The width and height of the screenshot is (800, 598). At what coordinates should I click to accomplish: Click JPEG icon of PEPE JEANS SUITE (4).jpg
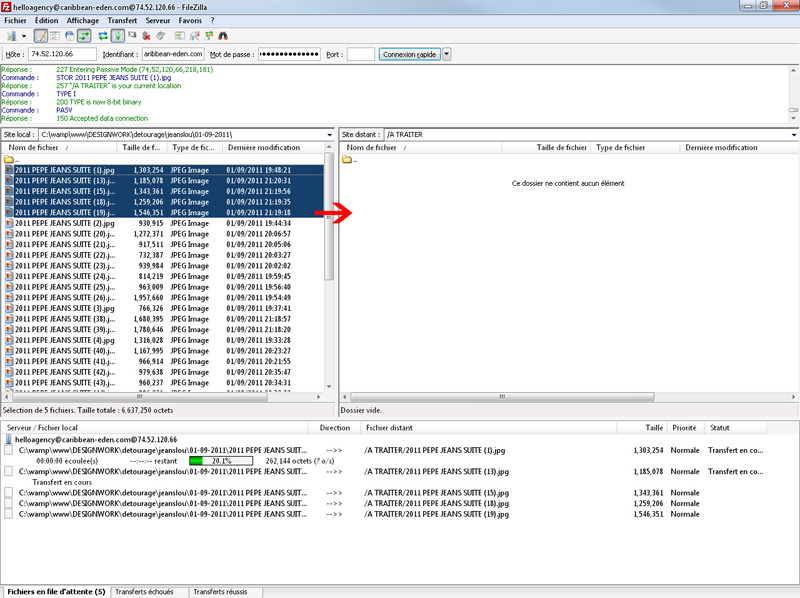click(9, 340)
